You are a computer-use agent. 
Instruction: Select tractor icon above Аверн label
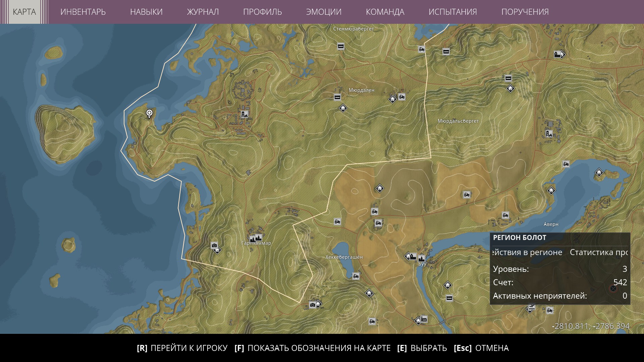pos(505,215)
